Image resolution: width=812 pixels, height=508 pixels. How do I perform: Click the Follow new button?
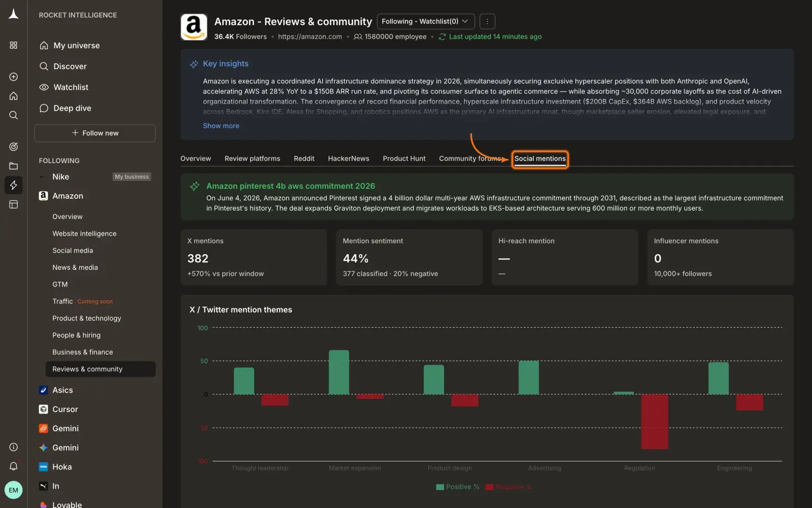(x=95, y=133)
